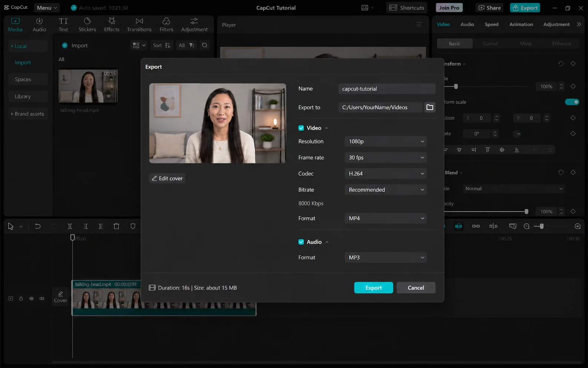
Task: Switch to the Animation inspector tab
Action: click(x=521, y=24)
